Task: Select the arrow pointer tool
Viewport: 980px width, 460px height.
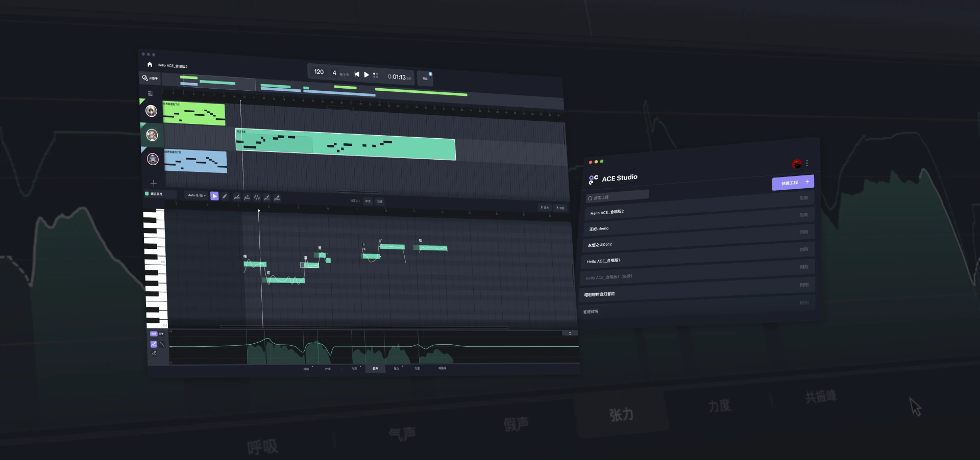Action: click(x=214, y=196)
